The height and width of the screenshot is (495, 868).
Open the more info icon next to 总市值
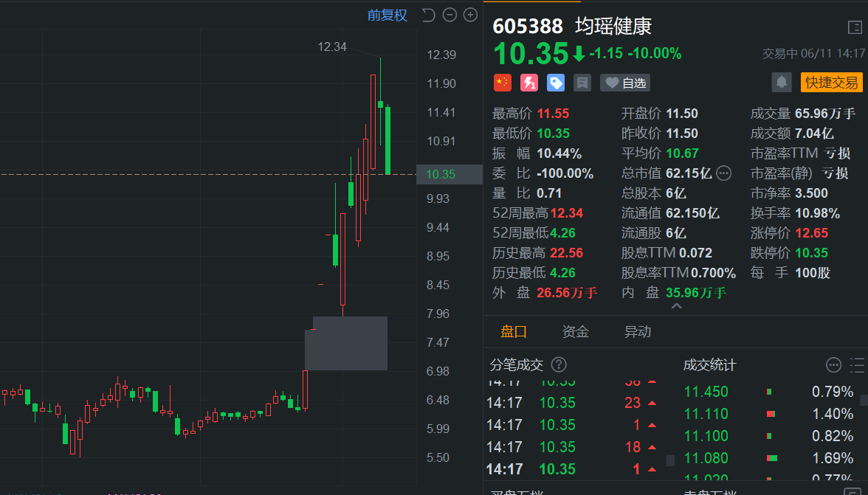723,173
